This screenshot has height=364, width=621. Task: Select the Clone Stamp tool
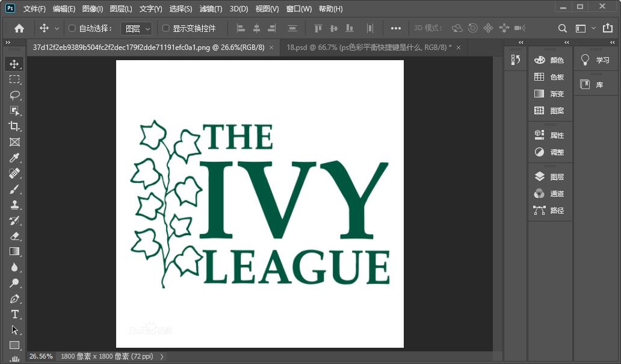point(14,205)
